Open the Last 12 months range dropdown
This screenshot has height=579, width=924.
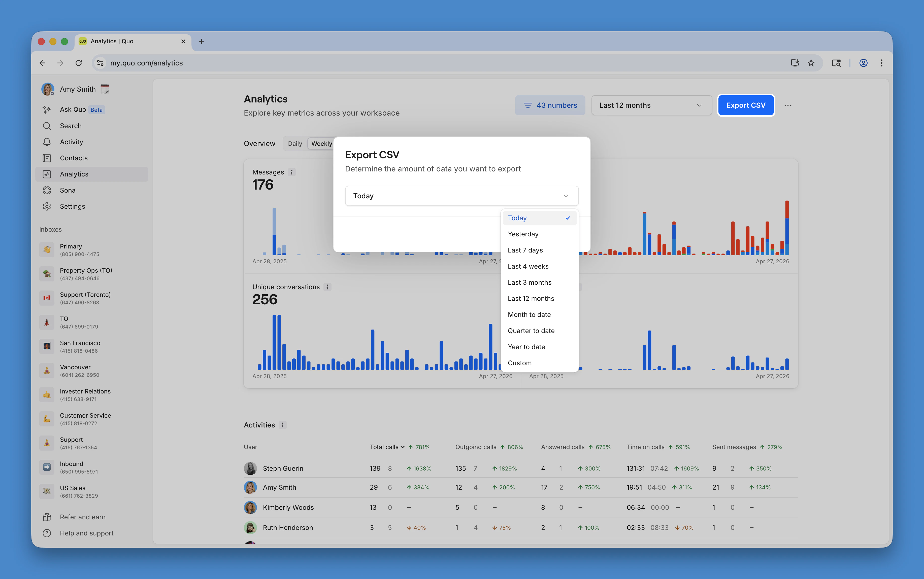pos(651,105)
